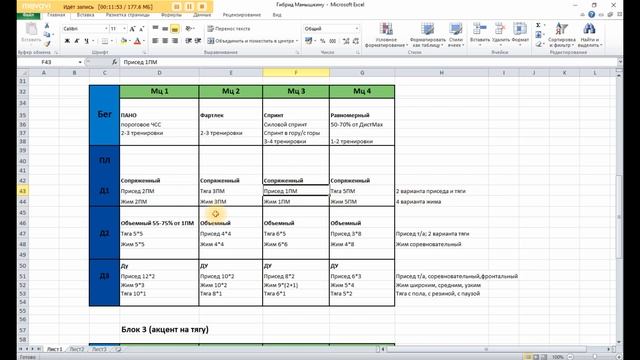640x360 pixels.
Task: Open the Excel Help question-mark icon
Action: 591,15
